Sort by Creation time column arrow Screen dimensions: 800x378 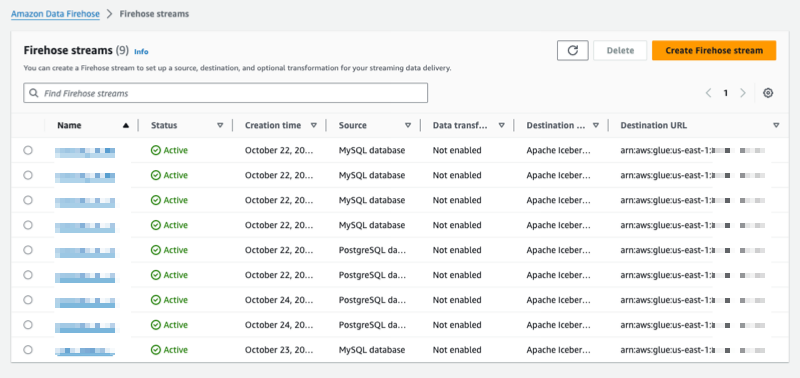[x=314, y=125]
